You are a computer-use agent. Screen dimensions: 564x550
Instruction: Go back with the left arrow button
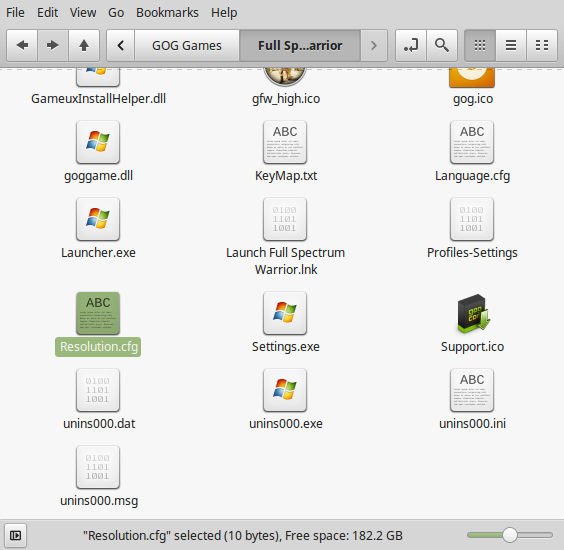click(22, 45)
